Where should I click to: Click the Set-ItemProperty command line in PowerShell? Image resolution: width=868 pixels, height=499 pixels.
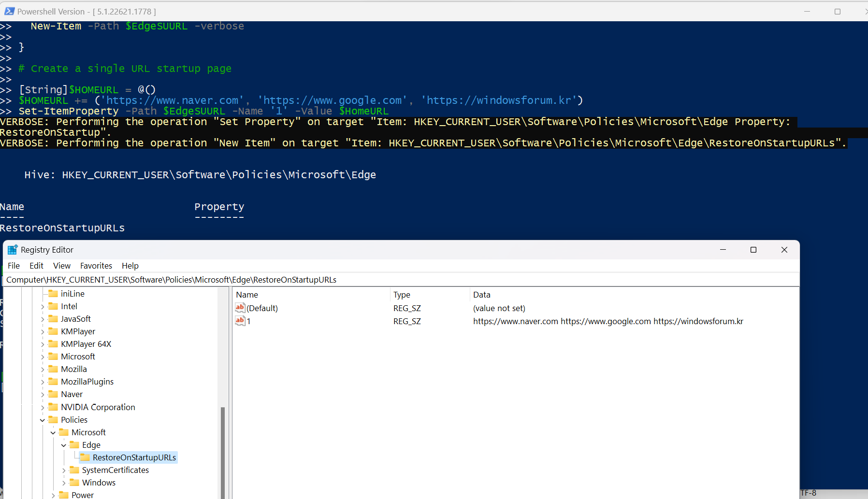pyautogui.click(x=203, y=111)
